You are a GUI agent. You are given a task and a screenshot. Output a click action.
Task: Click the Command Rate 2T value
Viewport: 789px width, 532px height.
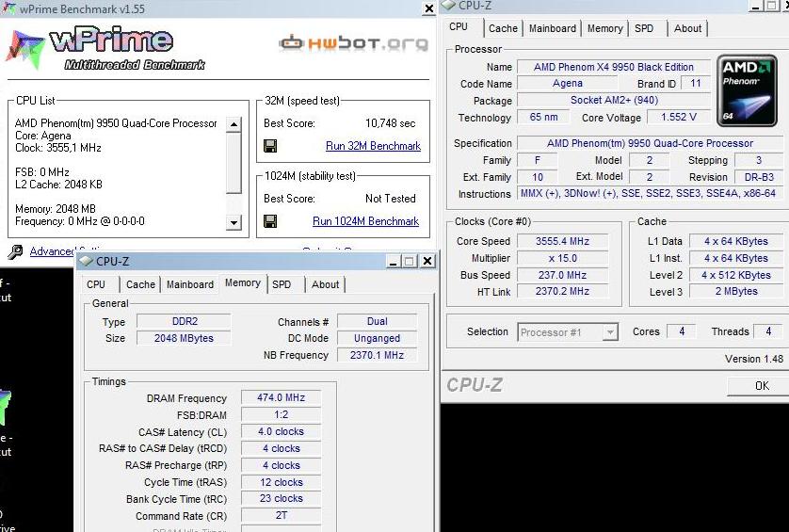pos(281,515)
